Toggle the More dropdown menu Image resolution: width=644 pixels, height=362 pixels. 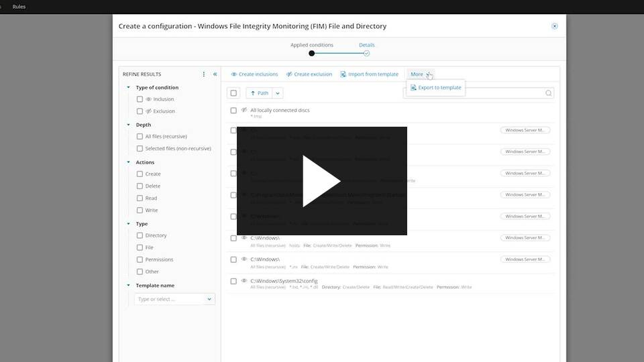click(420, 74)
